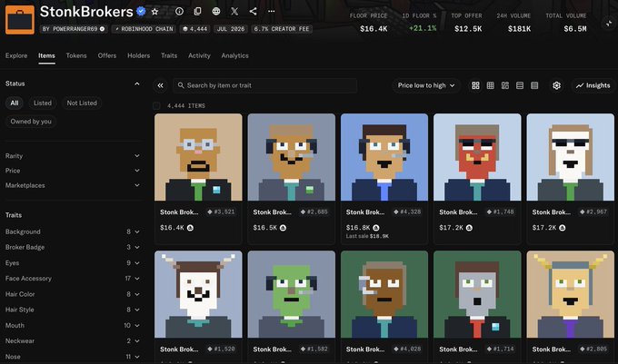The image size is (618, 364).
Task: Click the rarity diamond icon for #1,748
Action: tap(489, 212)
